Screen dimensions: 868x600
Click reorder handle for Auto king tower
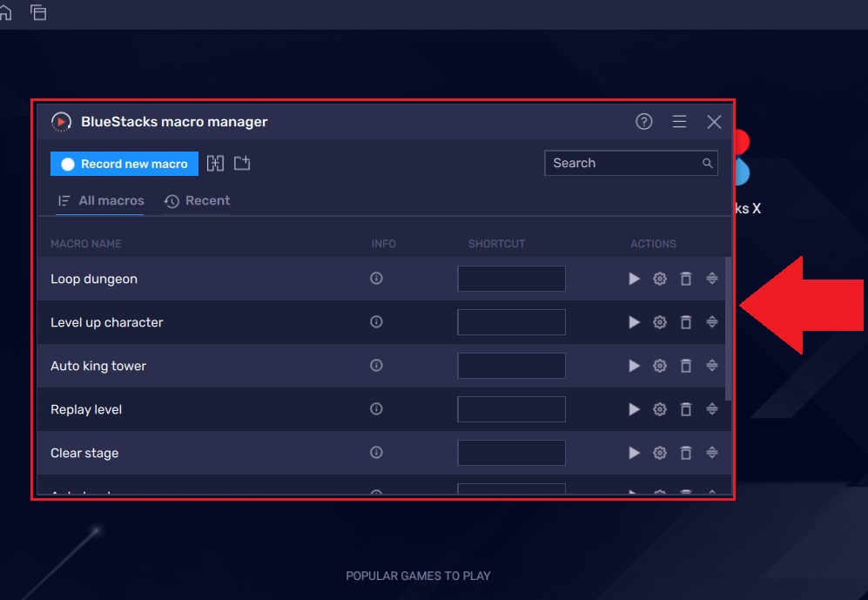tap(712, 366)
